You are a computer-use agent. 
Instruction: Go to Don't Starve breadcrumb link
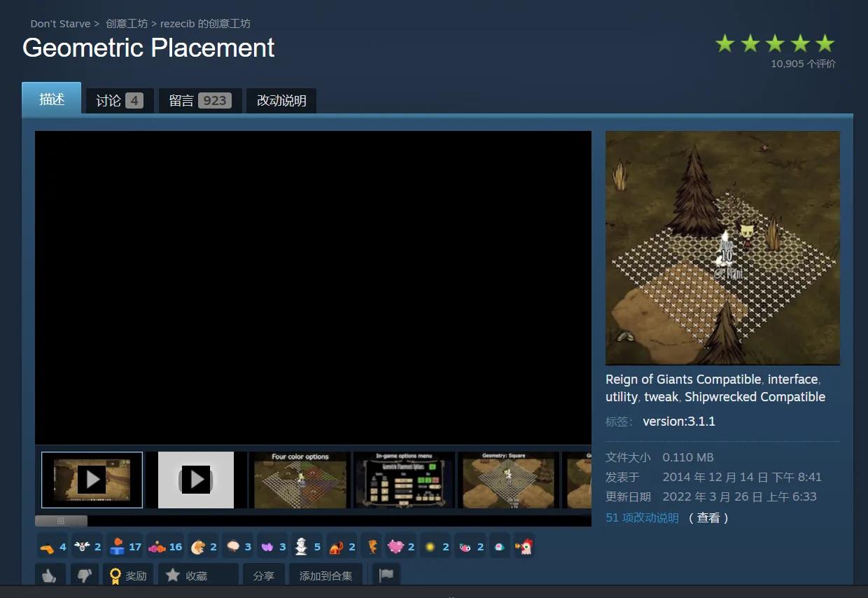(60, 24)
